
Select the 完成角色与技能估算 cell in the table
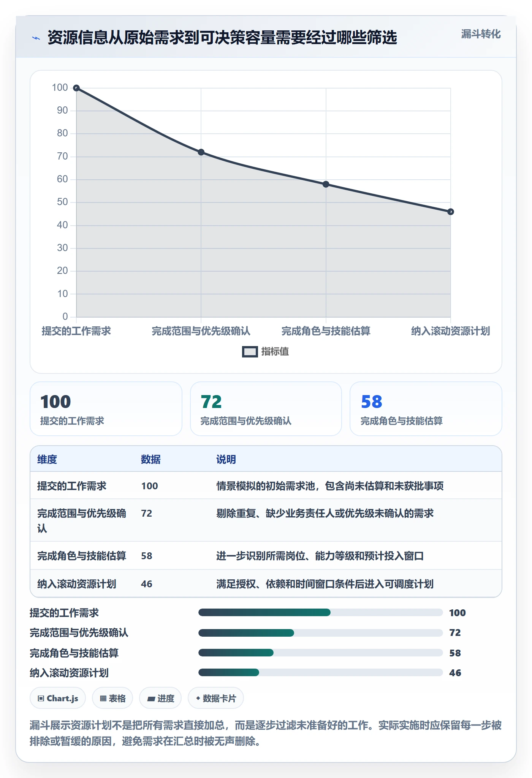[82, 556]
